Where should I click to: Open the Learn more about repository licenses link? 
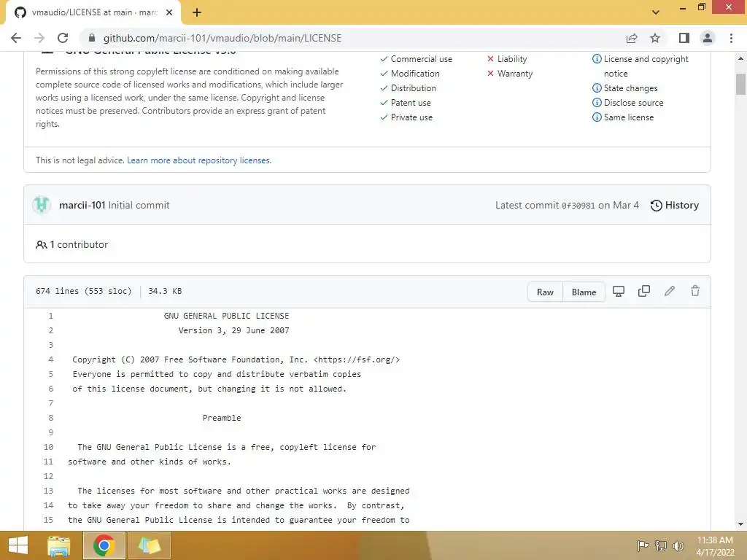click(199, 160)
